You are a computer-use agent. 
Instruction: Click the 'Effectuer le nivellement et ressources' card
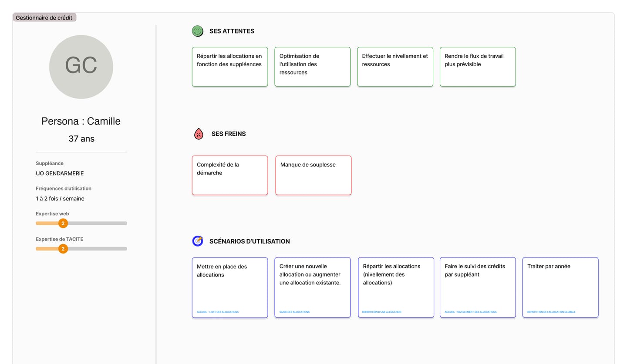click(x=395, y=67)
